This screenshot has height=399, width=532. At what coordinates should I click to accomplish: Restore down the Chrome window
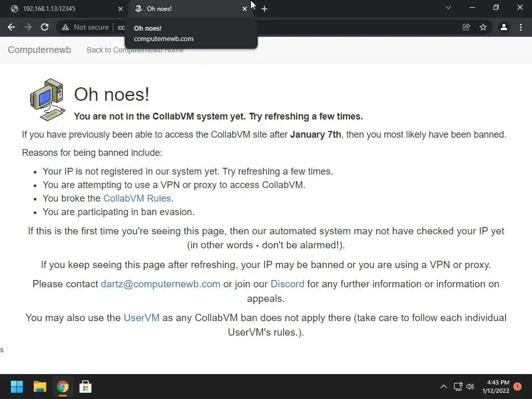point(496,7)
